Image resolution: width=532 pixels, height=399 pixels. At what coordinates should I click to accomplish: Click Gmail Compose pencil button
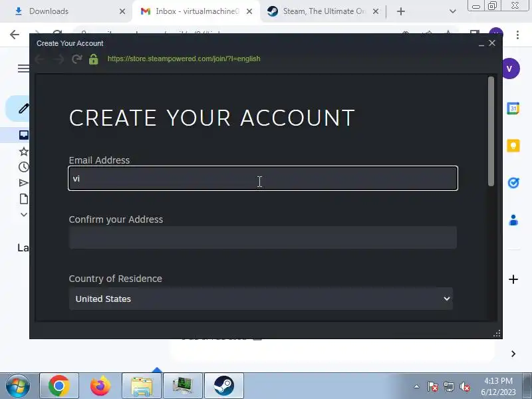coord(23,108)
